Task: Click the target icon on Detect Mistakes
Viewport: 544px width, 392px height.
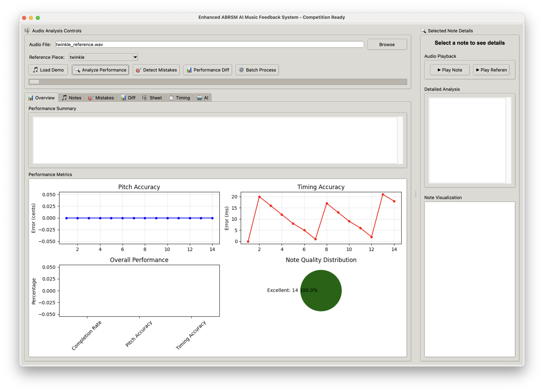Action: [x=138, y=70]
